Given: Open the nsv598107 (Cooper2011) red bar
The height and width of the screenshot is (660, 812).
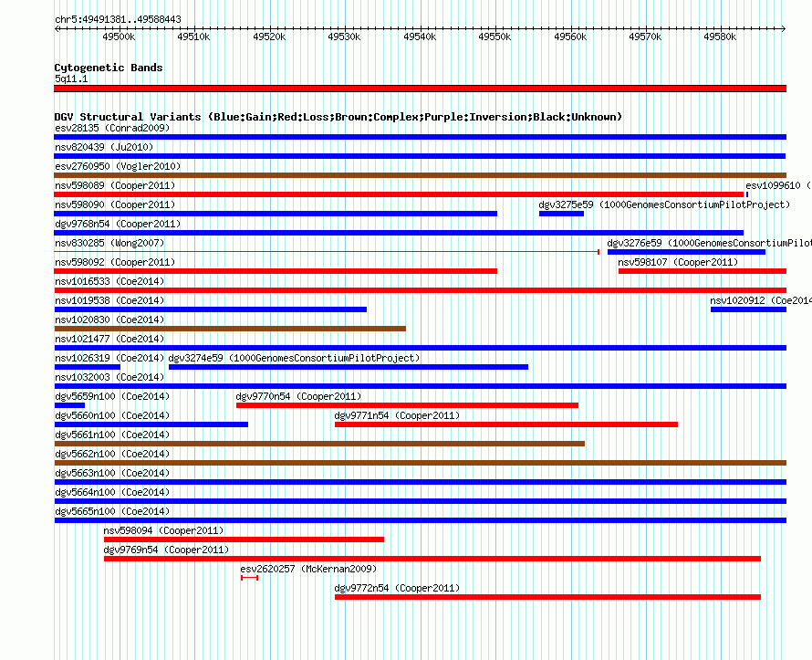Looking at the screenshot, I should coord(703,271).
